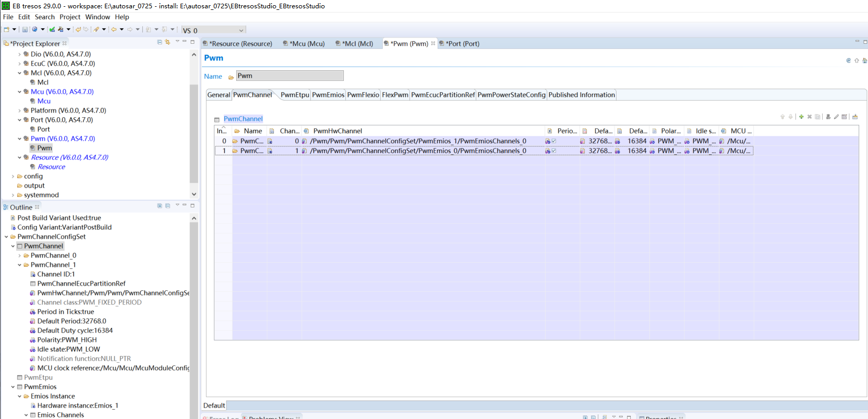Switch to the *Mcu (Mcu) editor tab
Image resolution: width=868 pixels, height=419 pixels.
304,44
